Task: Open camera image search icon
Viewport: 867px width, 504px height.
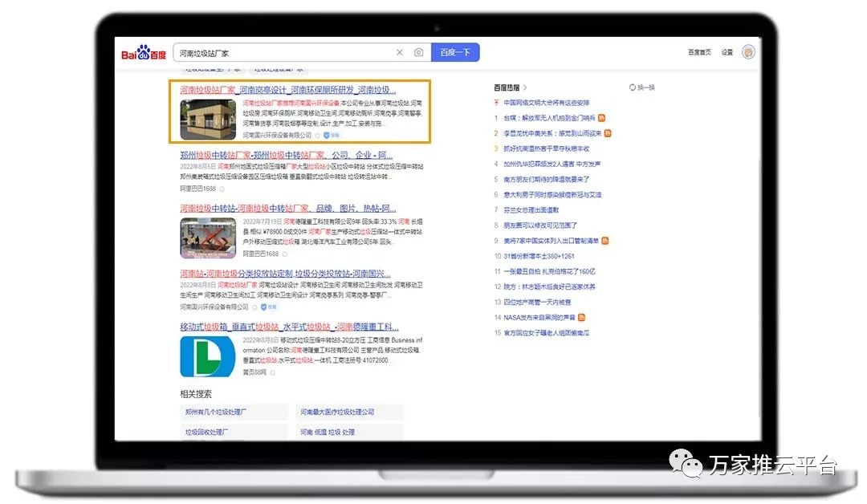Action: tap(419, 53)
